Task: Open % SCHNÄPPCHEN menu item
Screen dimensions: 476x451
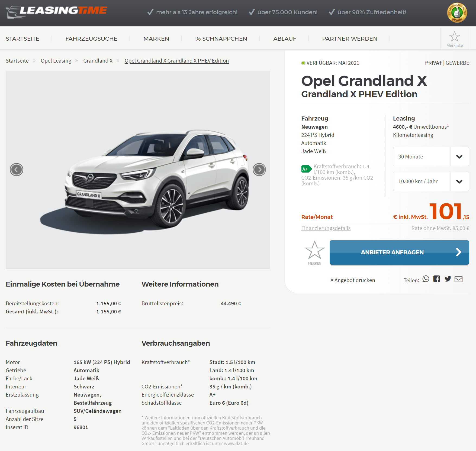Action: (x=221, y=39)
